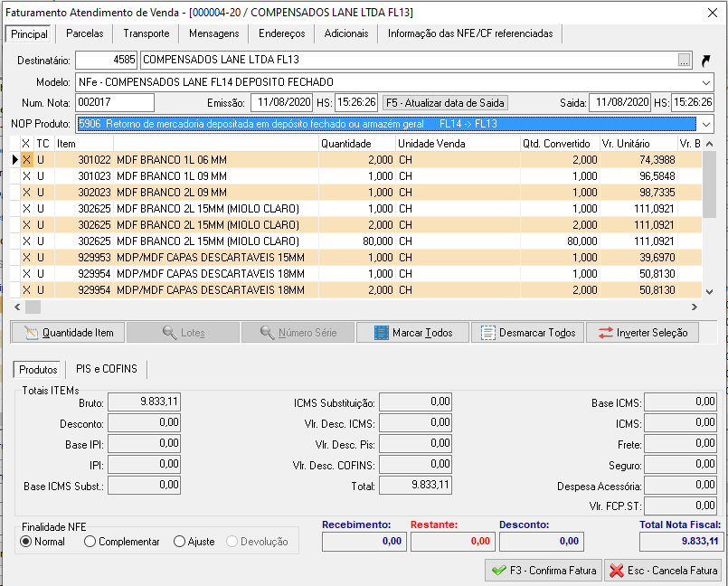Click the Destinatário code field 4585

point(106,60)
